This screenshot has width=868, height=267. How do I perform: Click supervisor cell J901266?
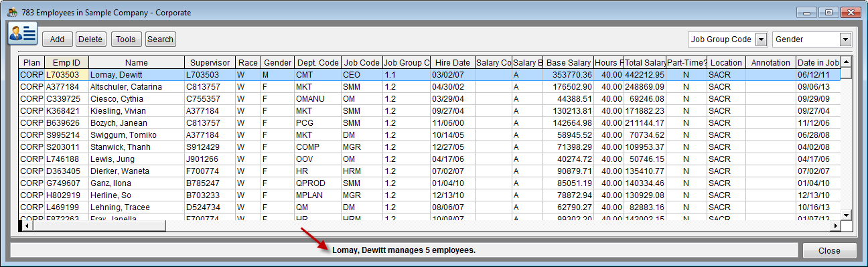pyautogui.click(x=210, y=159)
